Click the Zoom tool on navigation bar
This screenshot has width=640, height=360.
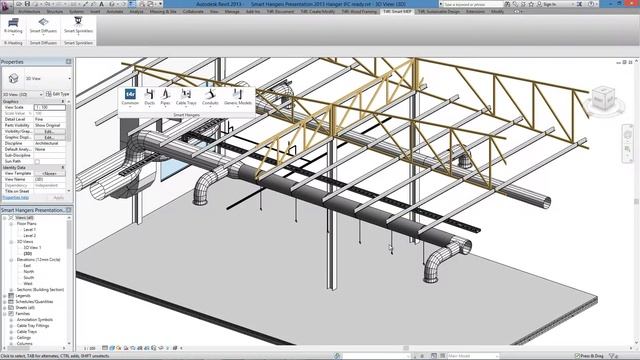628,150
